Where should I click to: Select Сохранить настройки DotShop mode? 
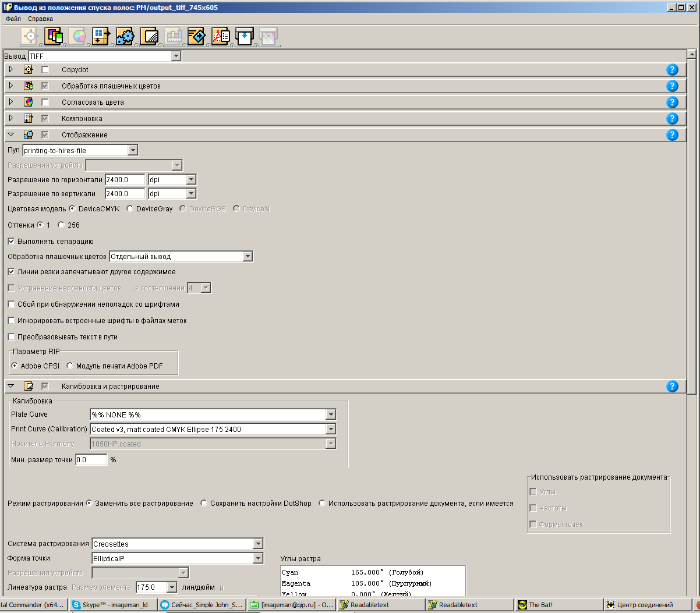(204, 503)
